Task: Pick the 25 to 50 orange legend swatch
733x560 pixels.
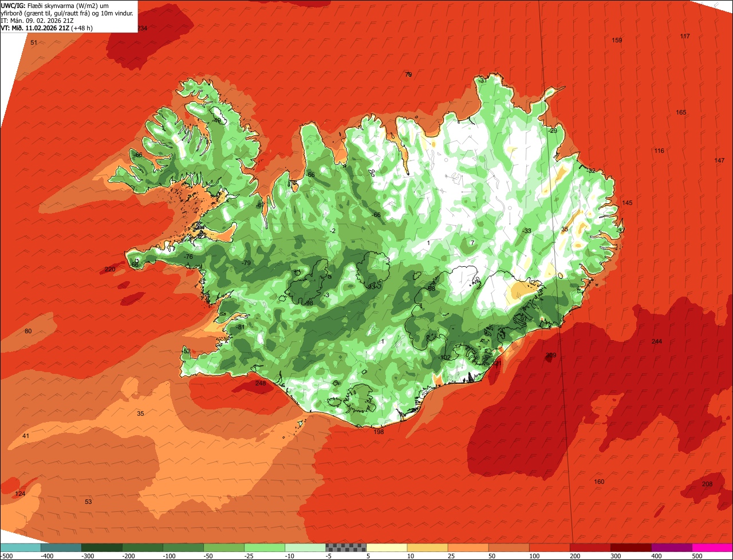Action: 468,547
